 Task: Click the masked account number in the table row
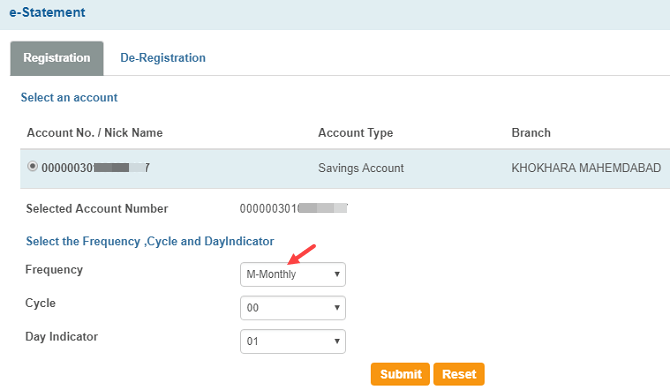coord(95,168)
